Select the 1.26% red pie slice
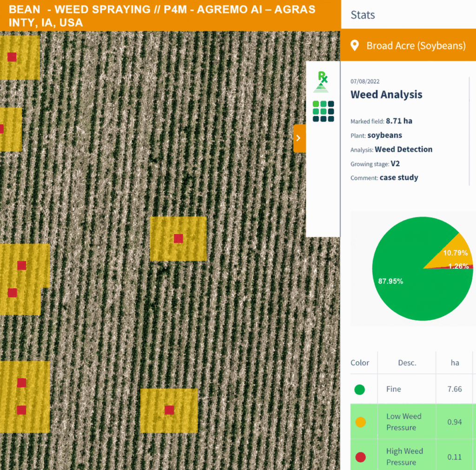This screenshot has width=476, height=470. click(x=458, y=266)
